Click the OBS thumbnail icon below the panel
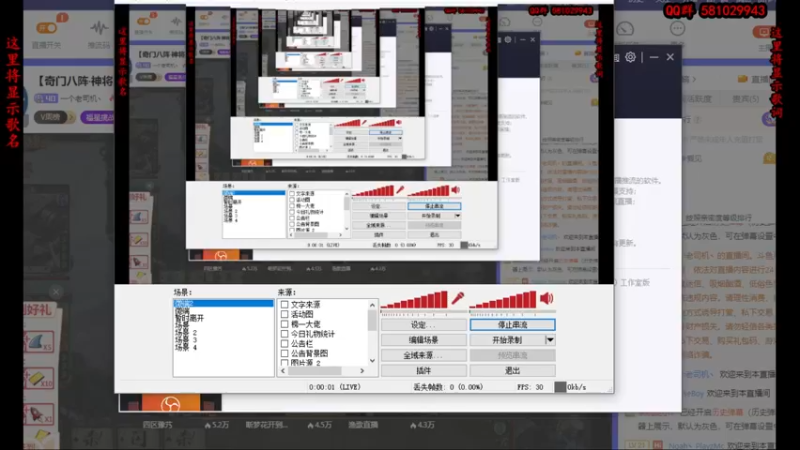The height and width of the screenshot is (450, 800). (170, 404)
